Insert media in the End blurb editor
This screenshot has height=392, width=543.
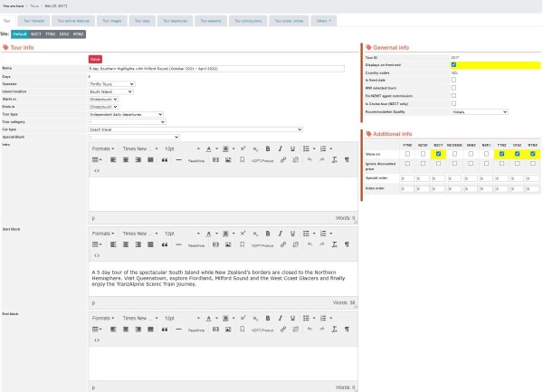(215, 330)
